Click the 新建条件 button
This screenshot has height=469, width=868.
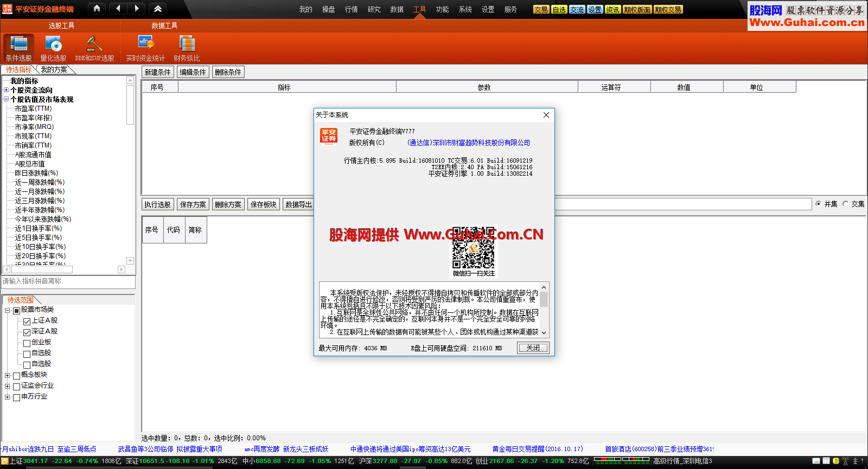(158, 72)
